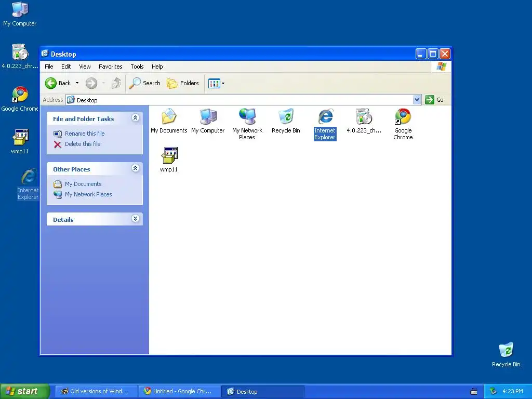Close the Desktop window
The width and height of the screenshot is (532, 399).
tap(445, 54)
